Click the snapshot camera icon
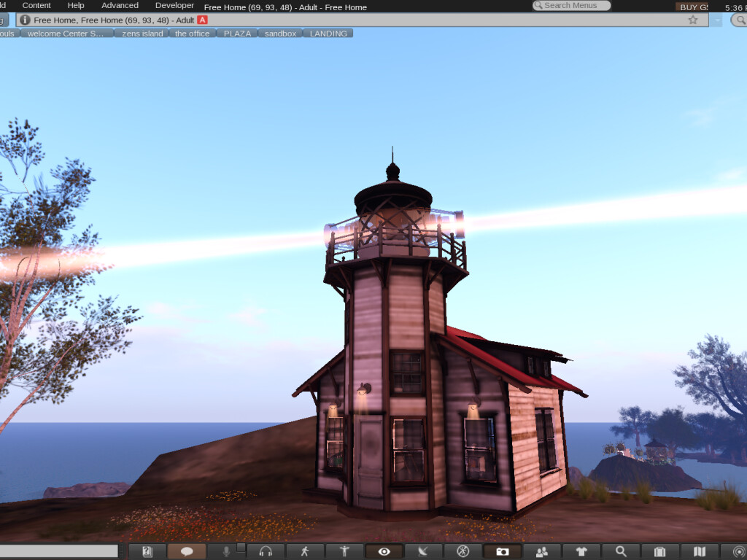This screenshot has width=747, height=560. click(x=502, y=552)
